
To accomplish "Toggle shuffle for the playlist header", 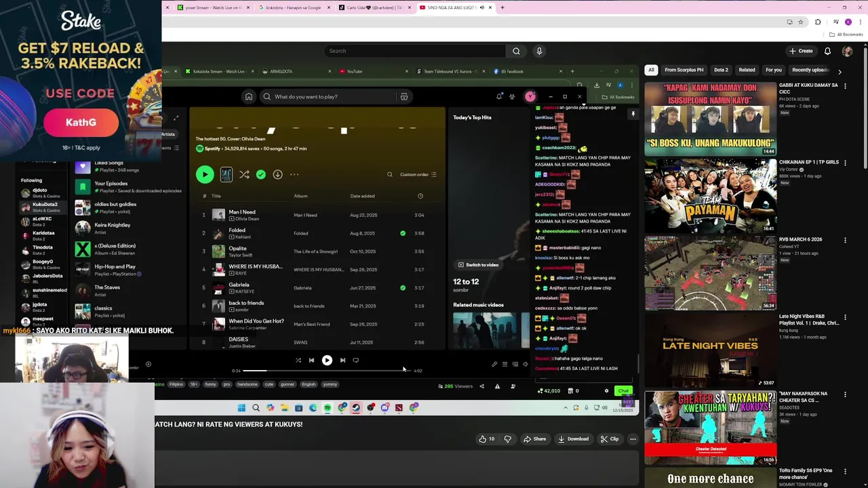I will (x=244, y=175).
